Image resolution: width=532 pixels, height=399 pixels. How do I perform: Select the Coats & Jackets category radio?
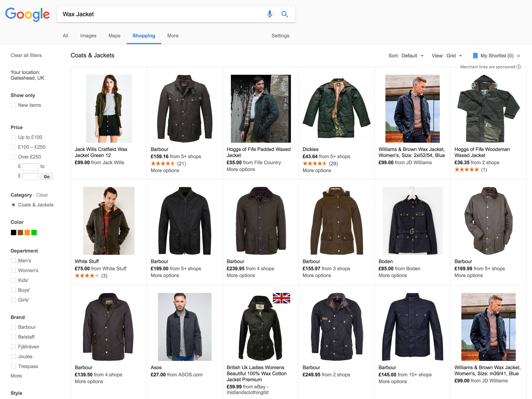pos(13,205)
